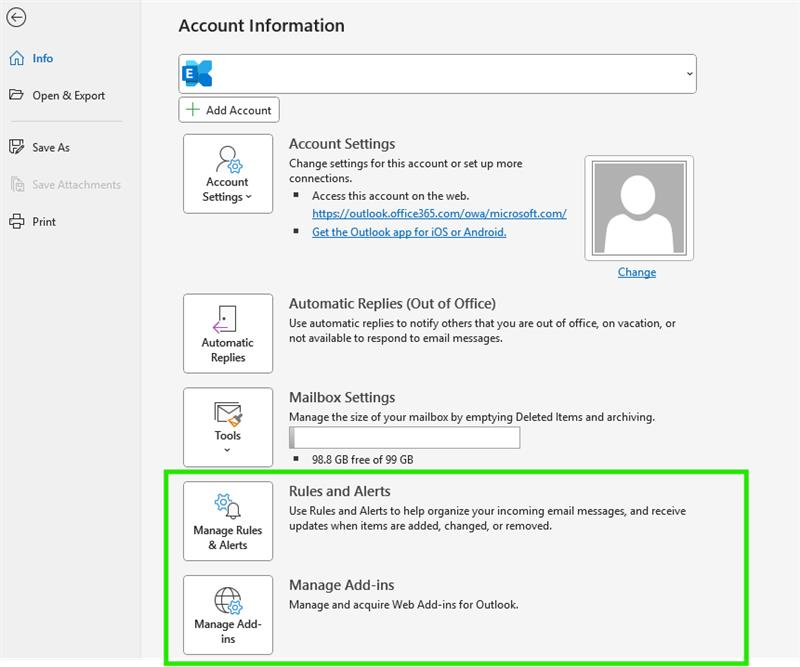This screenshot has height=667, width=800.
Task: Click the Change profile picture link
Action: pos(636,272)
